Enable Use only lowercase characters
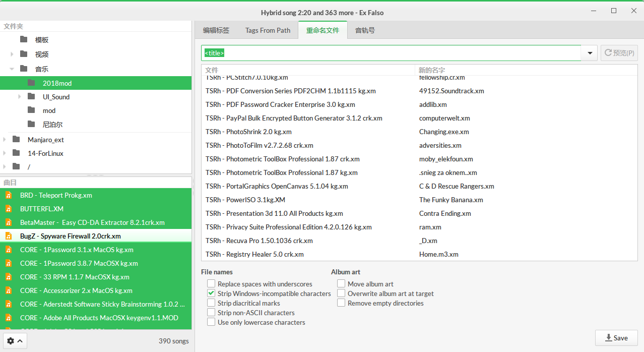Viewport: 644px width, 352px height. (211, 322)
